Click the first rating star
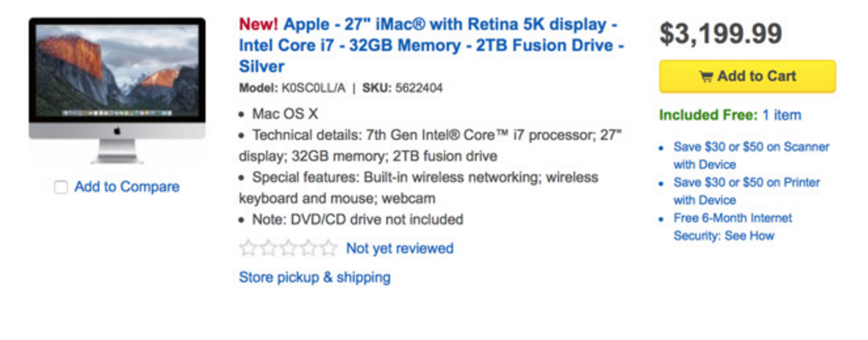This screenshot has height=340, width=868. pyautogui.click(x=248, y=248)
